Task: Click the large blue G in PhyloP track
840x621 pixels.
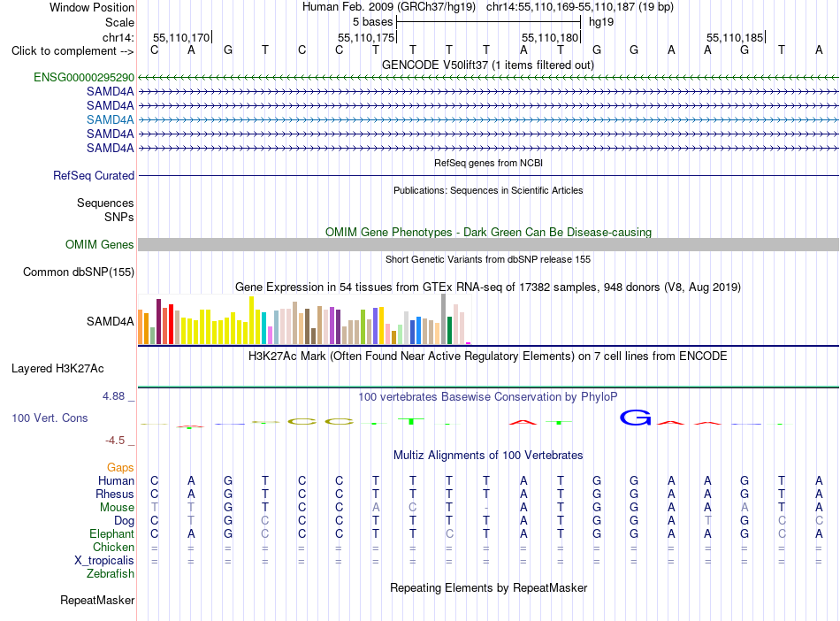Action: click(x=636, y=418)
